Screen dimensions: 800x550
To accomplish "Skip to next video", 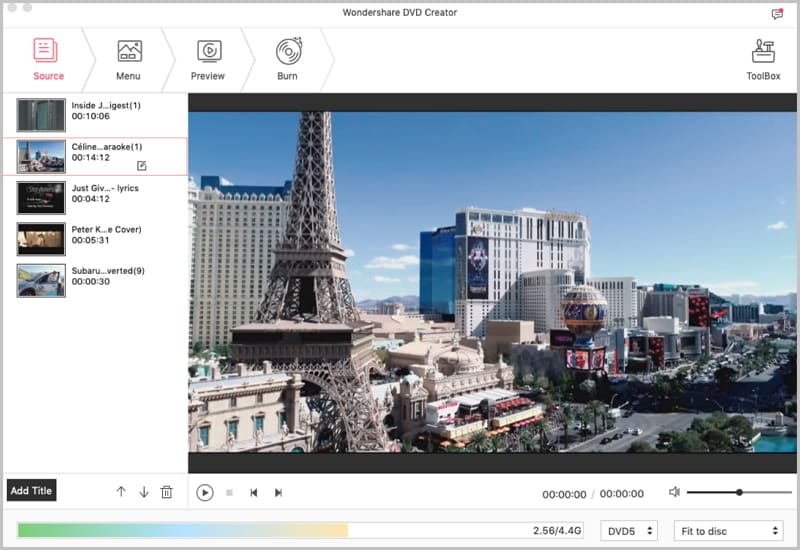I will pyautogui.click(x=278, y=492).
